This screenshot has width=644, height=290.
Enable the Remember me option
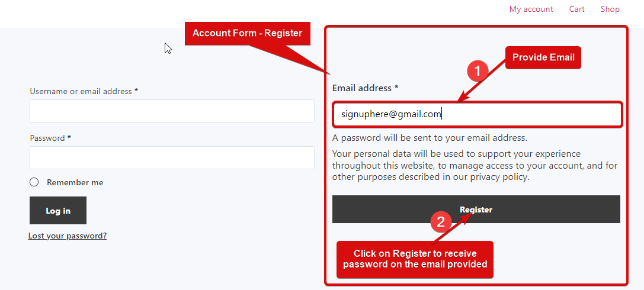click(x=34, y=182)
